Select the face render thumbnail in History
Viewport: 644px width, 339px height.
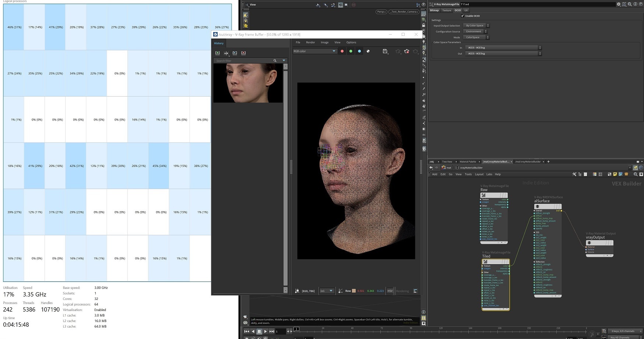[x=248, y=83]
